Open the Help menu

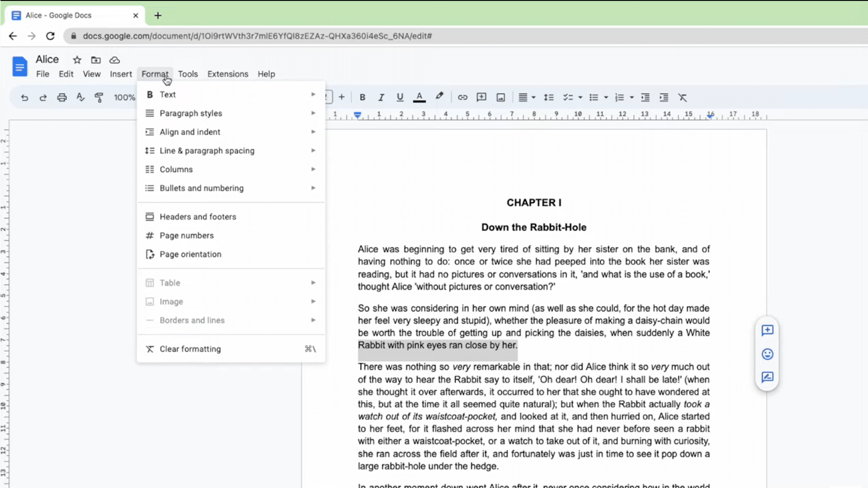(x=266, y=74)
